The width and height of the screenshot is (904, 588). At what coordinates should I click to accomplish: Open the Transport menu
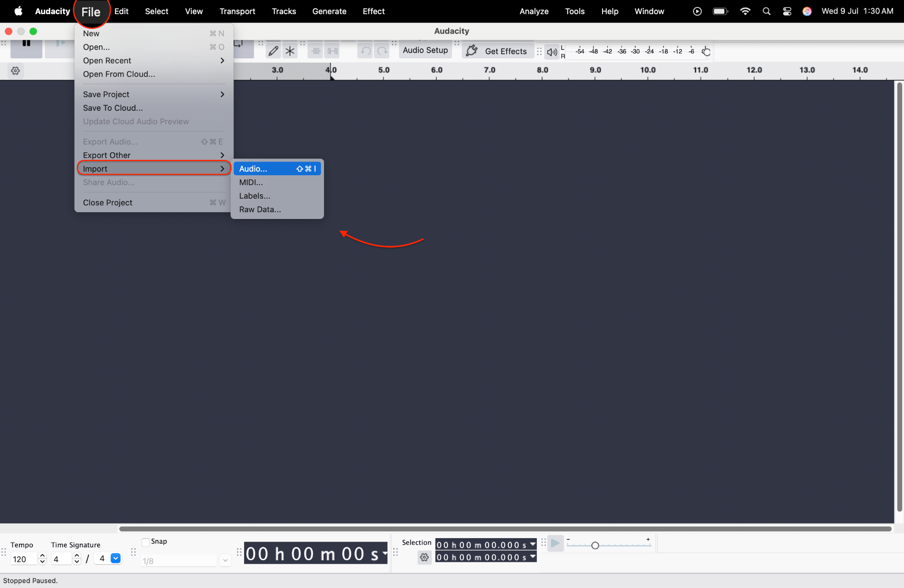[x=237, y=11]
